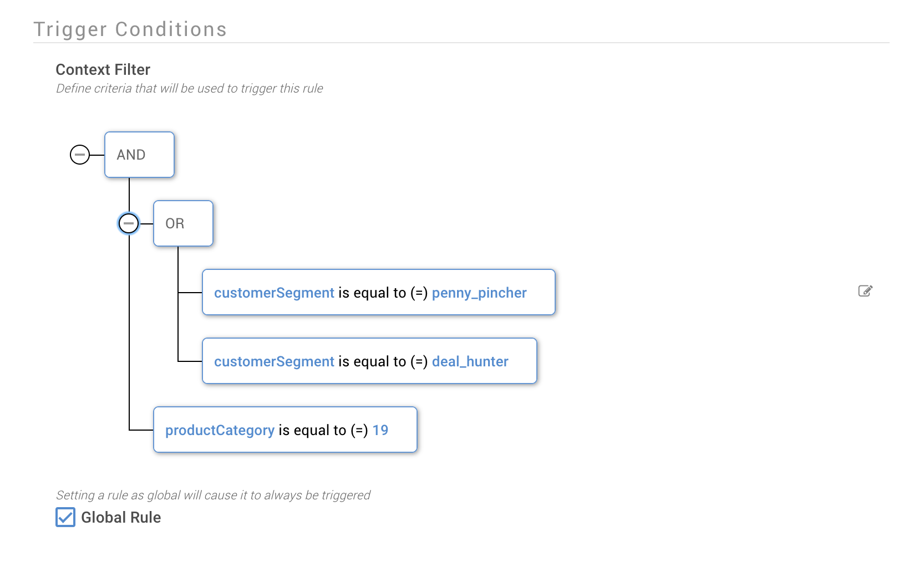Click the Global Rule label text
Image resolution: width=924 pixels, height=562 pixels.
point(121,517)
